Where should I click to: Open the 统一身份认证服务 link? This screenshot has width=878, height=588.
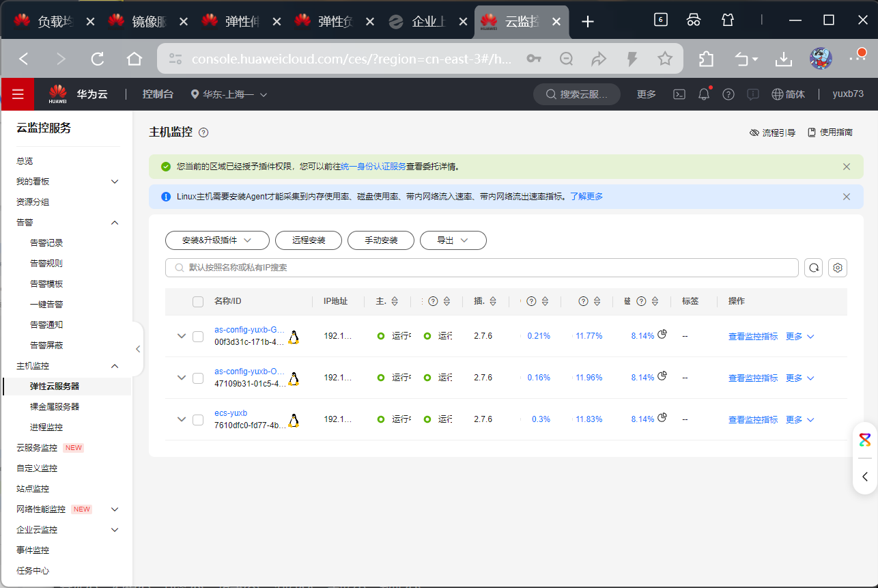coord(373,167)
